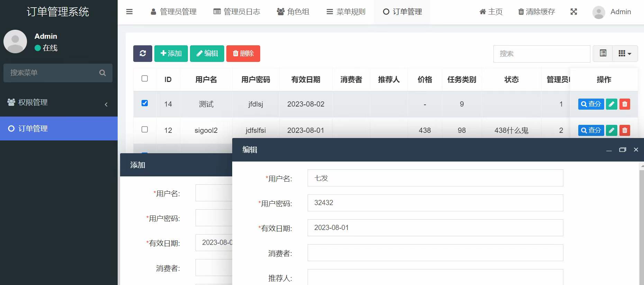
Task: Click the green edit icon for row 14
Action: (611, 104)
